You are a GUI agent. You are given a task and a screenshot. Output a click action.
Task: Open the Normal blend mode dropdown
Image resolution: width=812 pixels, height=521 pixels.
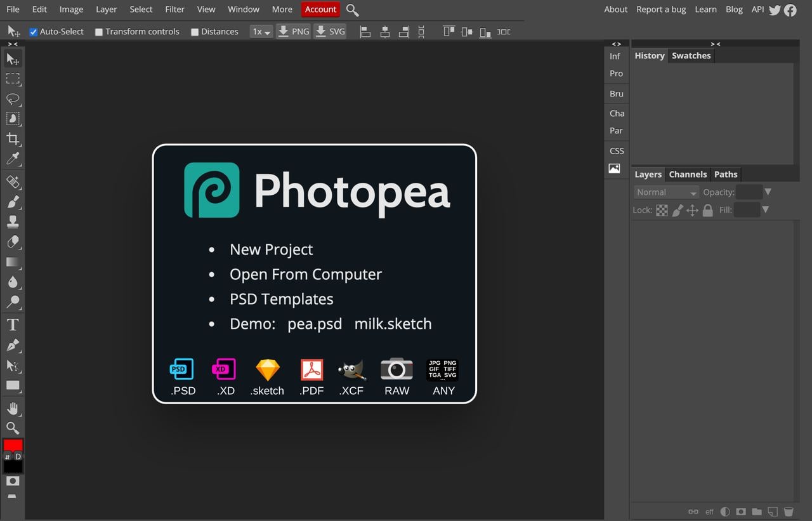coord(665,192)
